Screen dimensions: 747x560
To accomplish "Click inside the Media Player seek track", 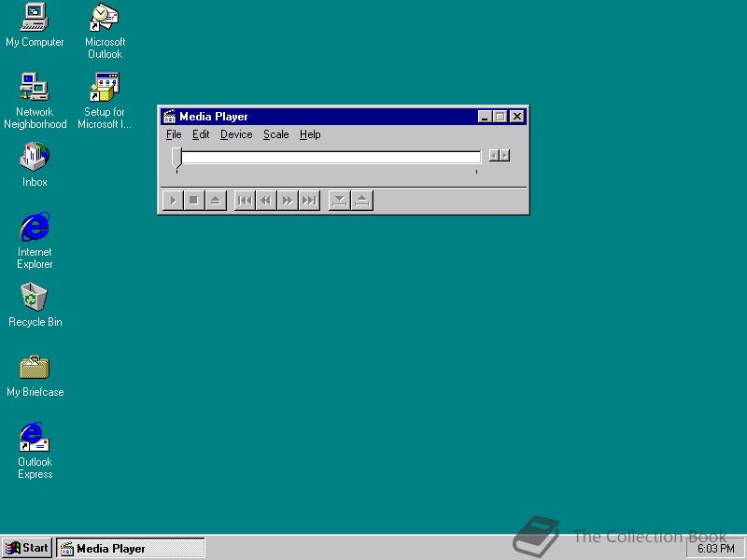I will pyautogui.click(x=331, y=157).
